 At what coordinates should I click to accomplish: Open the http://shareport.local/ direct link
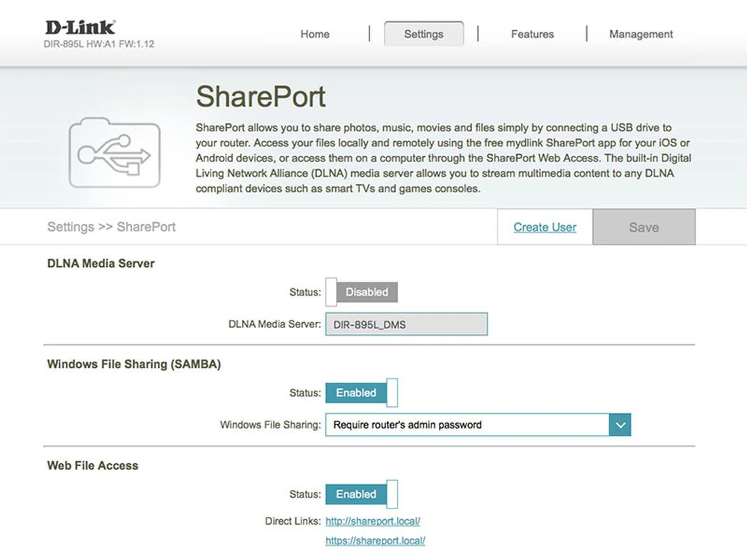[373, 521]
